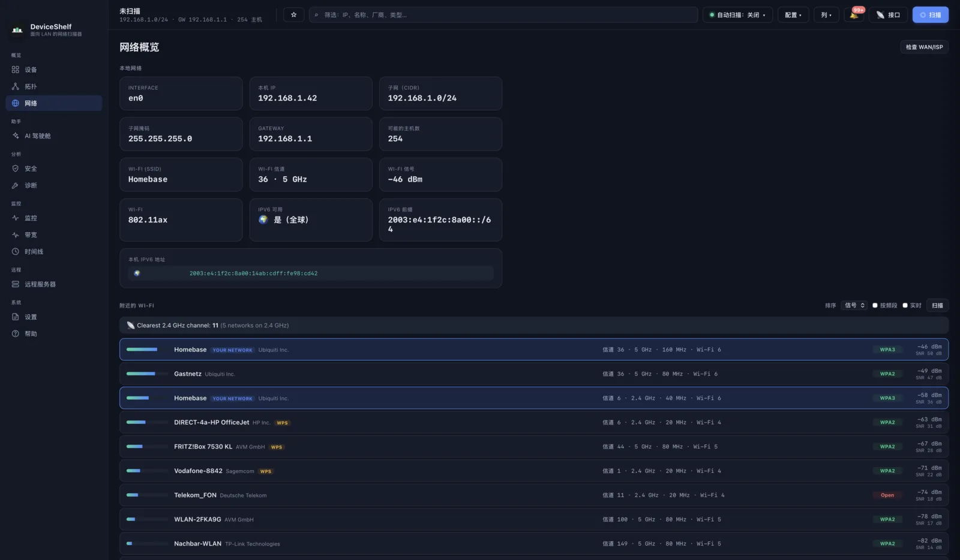
Task: Select the DIRECT-4a-HP OfficeJet row
Action: (x=534, y=423)
